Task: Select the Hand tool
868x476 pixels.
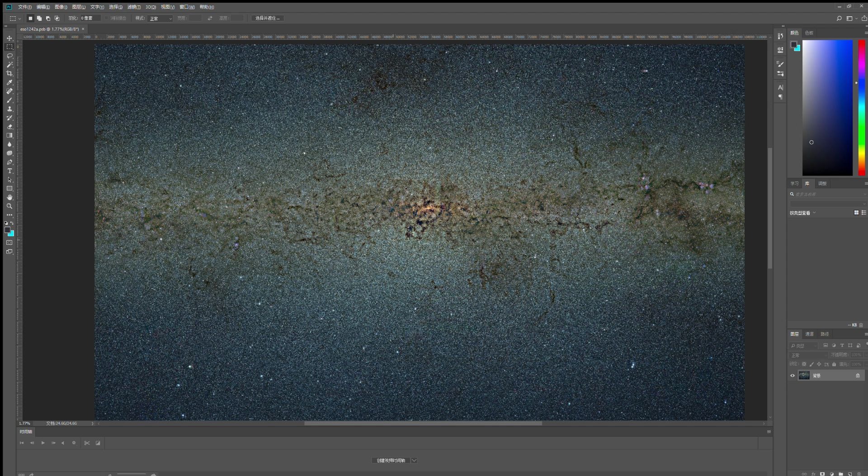Action: pyautogui.click(x=9, y=197)
